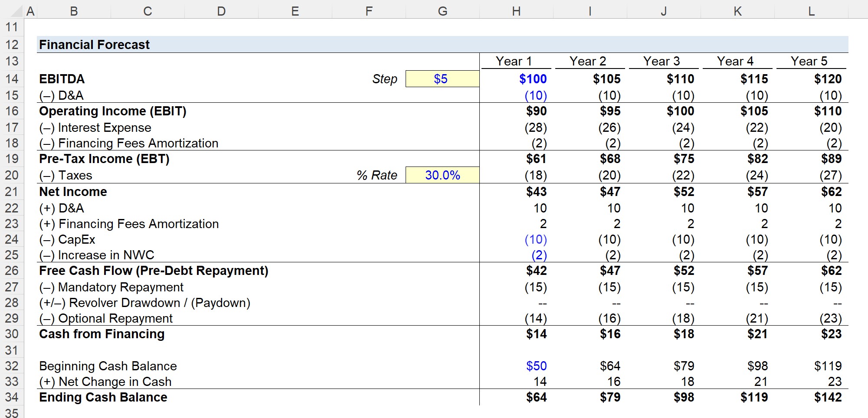The height and width of the screenshot is (418, 868).
Task: Select the Year 4 Interest Expense value (22)
Action: 737,127
